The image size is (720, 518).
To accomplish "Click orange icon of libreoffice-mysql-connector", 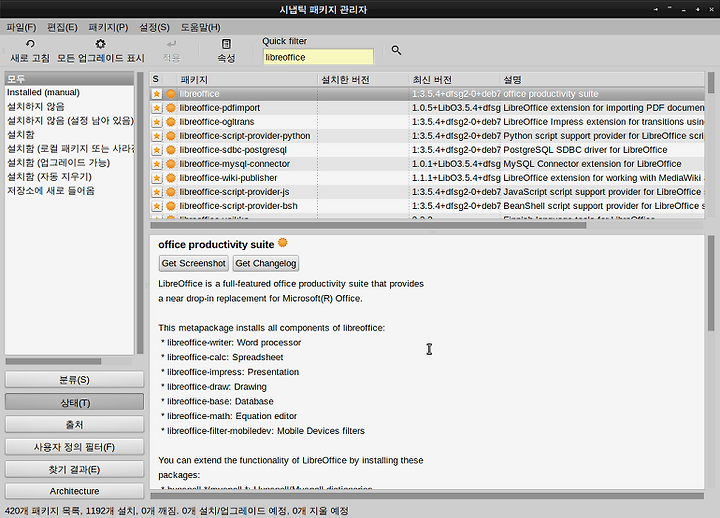I will tap(171, 164).
